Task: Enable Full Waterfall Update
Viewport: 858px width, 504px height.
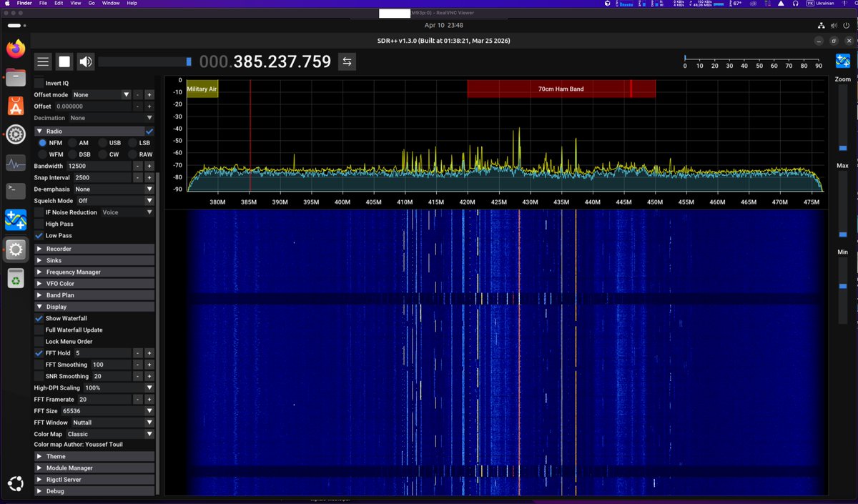Action: pyautogui.click(x=39, y=330)
